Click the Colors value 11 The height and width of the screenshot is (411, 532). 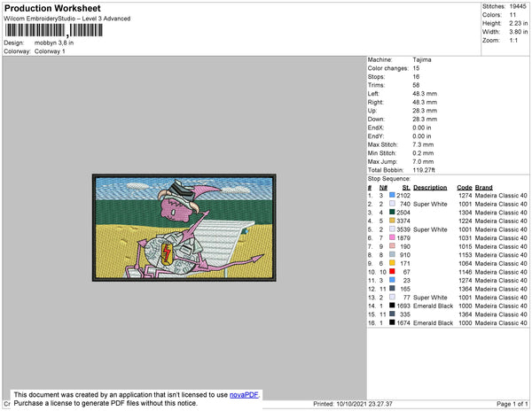[x=512, y=15]
